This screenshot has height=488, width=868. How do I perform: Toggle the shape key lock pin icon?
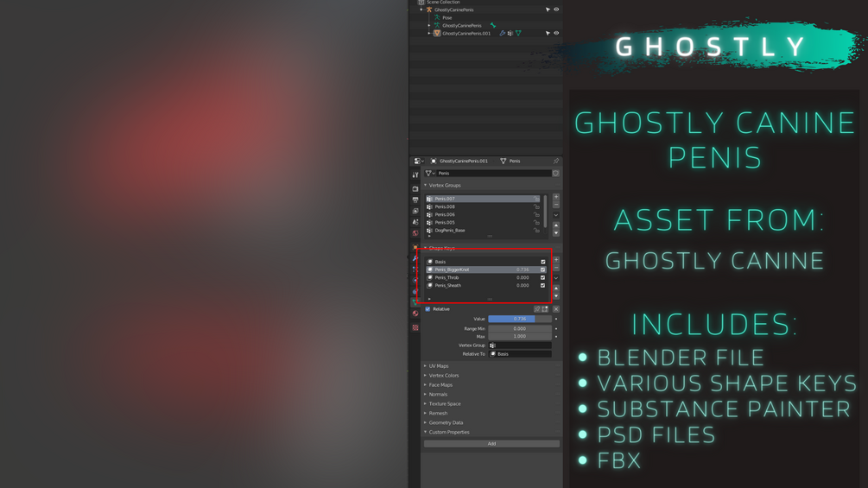(537, 309)
